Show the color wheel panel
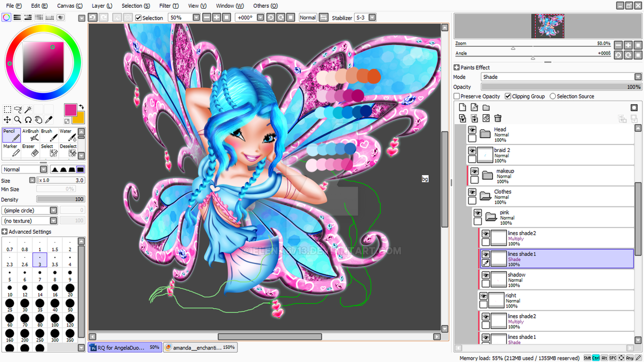Screen dimensions: 644x362 click(6, 17)
